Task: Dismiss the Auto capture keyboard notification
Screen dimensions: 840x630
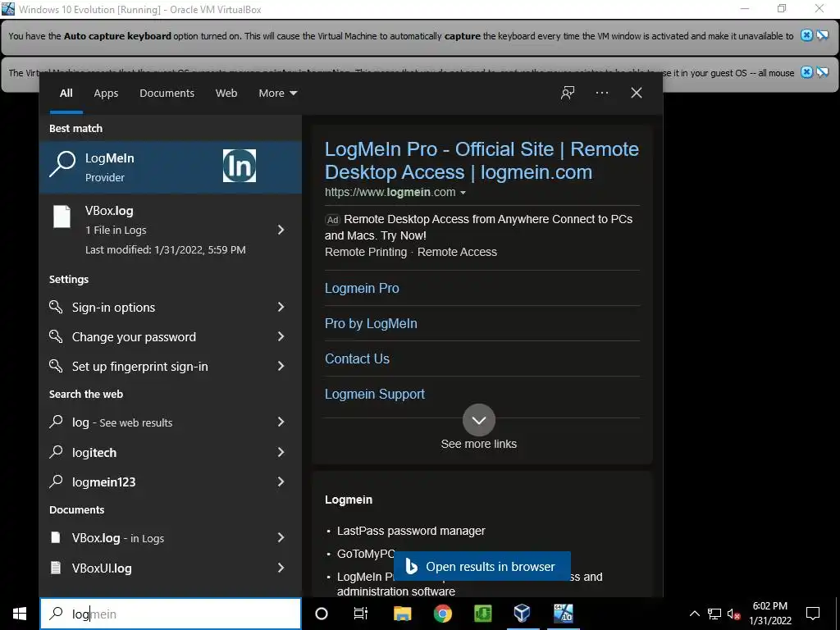Action: pyautogui.click(x=806, y=35)
